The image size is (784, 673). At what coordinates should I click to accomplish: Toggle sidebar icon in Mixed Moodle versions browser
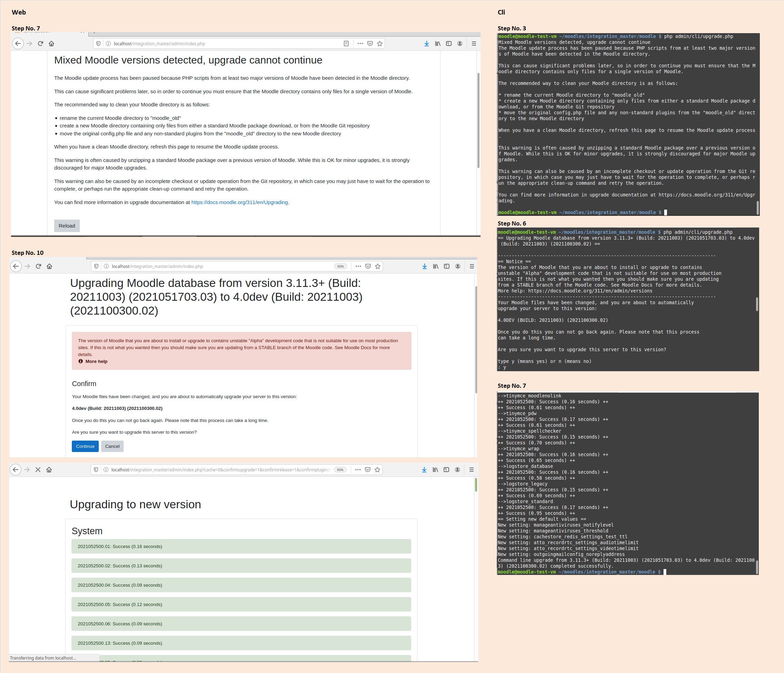coord(448,44)
